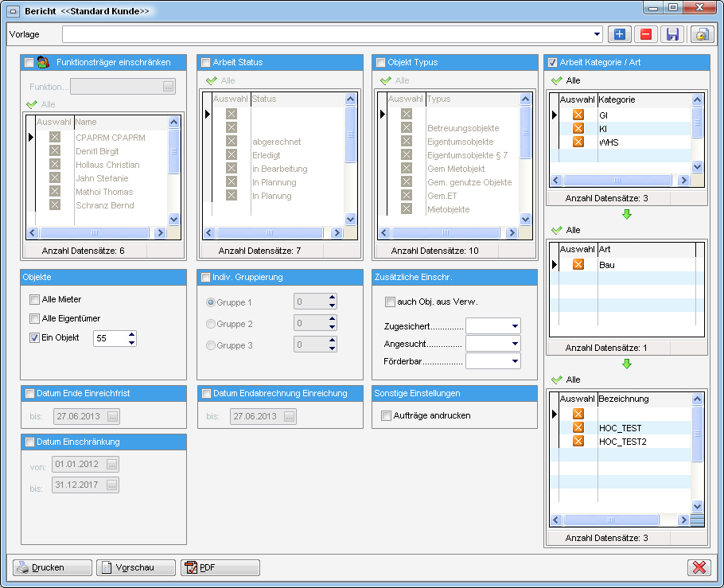
Task: Select the Gruppe 3 radio button
Action: (x=211, y=345)
